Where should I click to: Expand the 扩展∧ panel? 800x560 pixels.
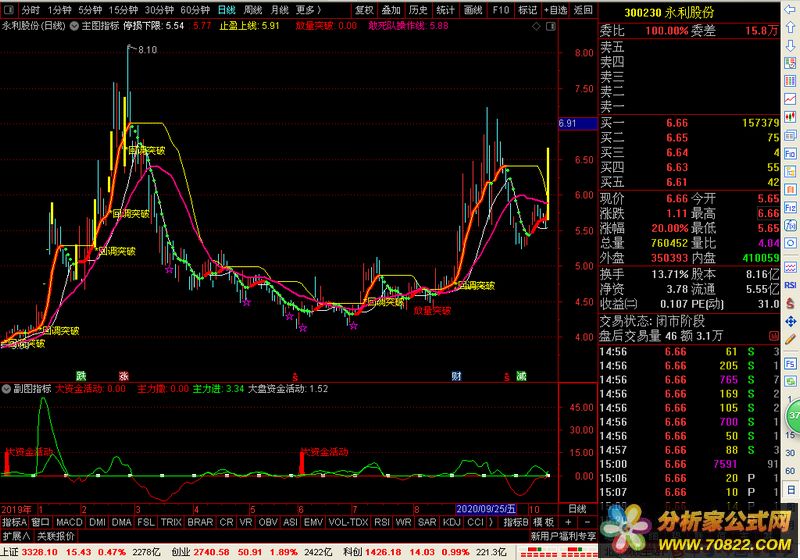pos(16,536)
